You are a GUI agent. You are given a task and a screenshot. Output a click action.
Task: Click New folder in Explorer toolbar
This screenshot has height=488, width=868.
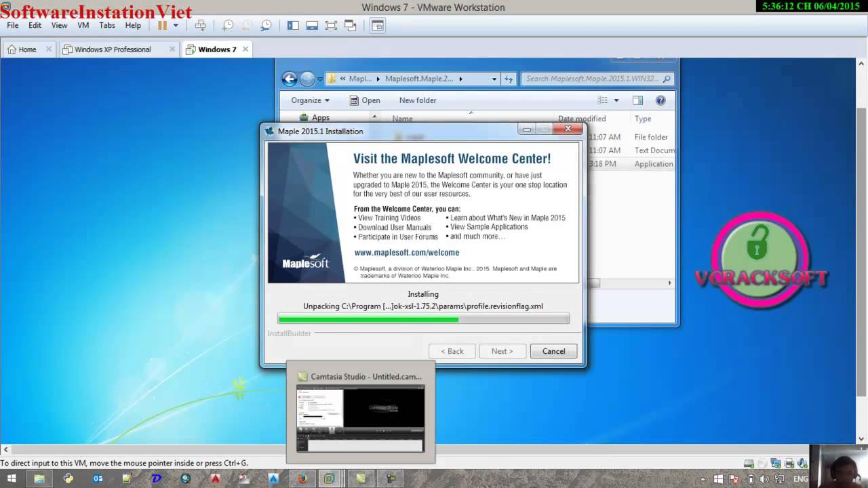pyautogui.click(x=418, y=100)
